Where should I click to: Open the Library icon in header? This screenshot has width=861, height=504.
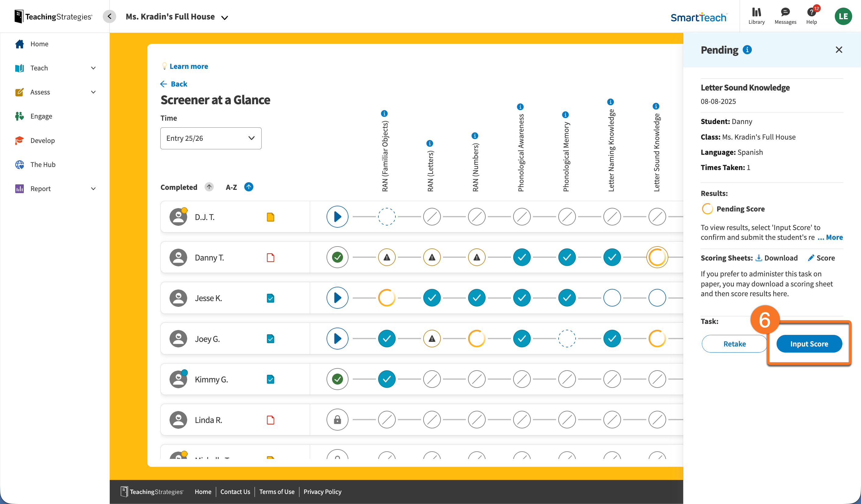(756, 16)
